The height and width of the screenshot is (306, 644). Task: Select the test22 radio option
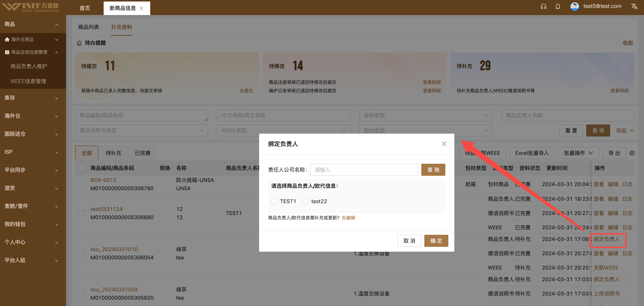(305, 201)
